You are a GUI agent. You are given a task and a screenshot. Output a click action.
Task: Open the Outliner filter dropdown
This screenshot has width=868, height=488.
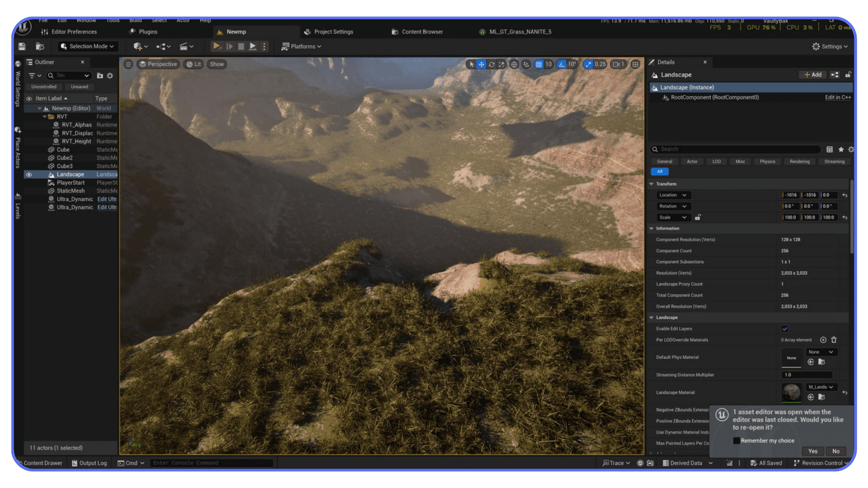(35, 75)
